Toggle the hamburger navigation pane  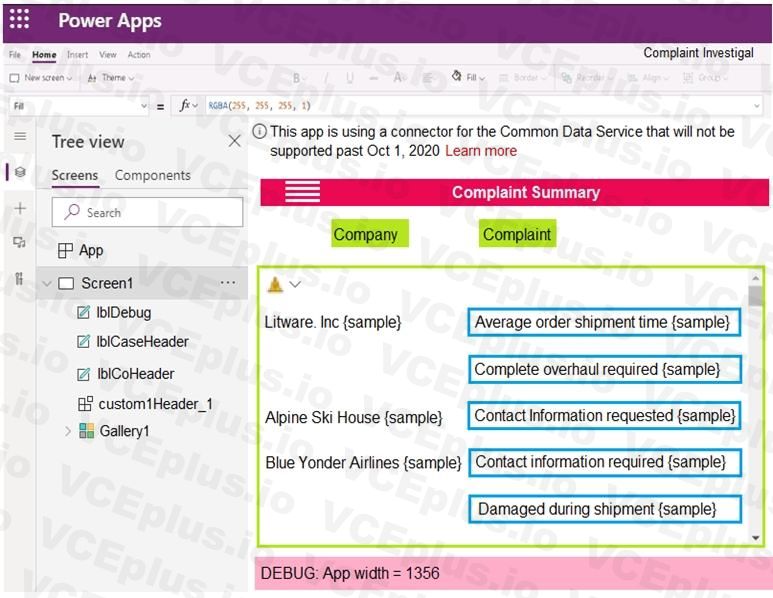coord(20,137)
